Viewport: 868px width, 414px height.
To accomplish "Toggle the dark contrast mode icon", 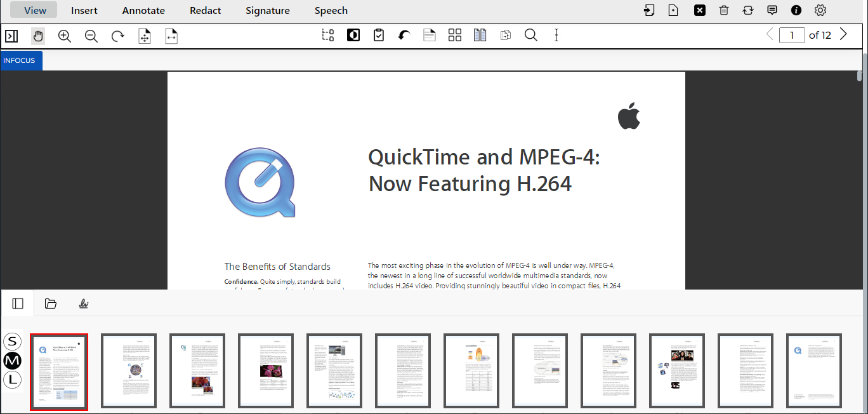I will [x=353, y=36].
